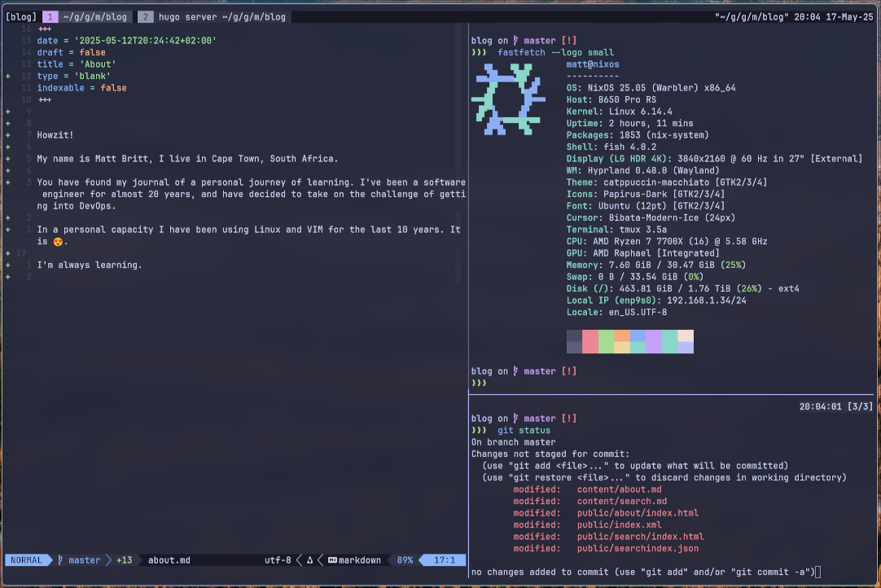Click the Linux penguin icon in the vim statusline
Screen dimensions: 881x588
click(309, 559)
